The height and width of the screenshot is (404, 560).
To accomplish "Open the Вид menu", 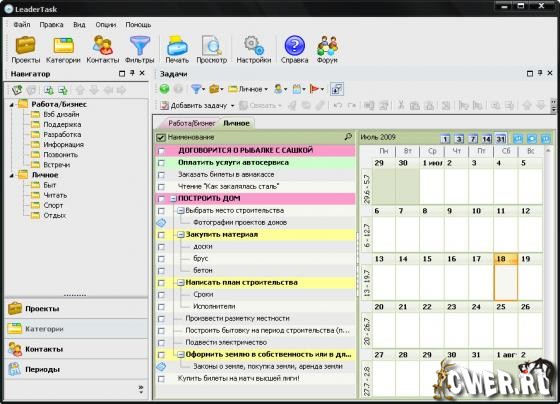I will (x=79, y=25).
